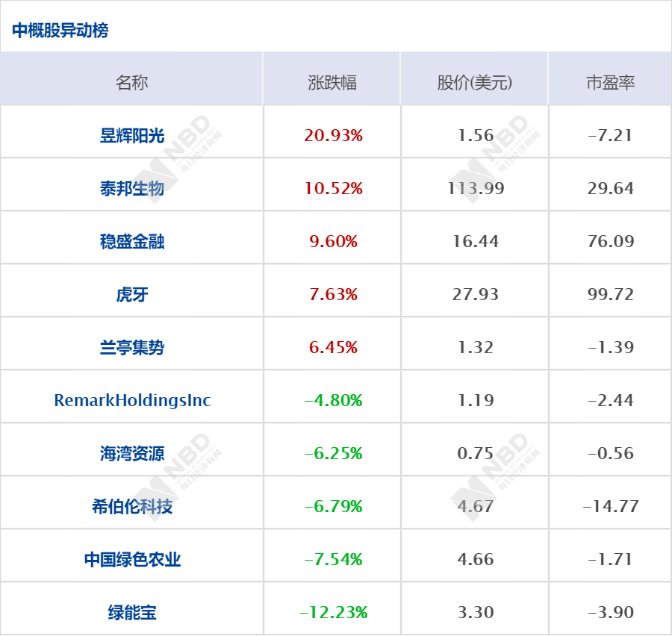Click the 涨跌幅 column header
This screenshot has height=636, width=672.
[x=332, y=82]
